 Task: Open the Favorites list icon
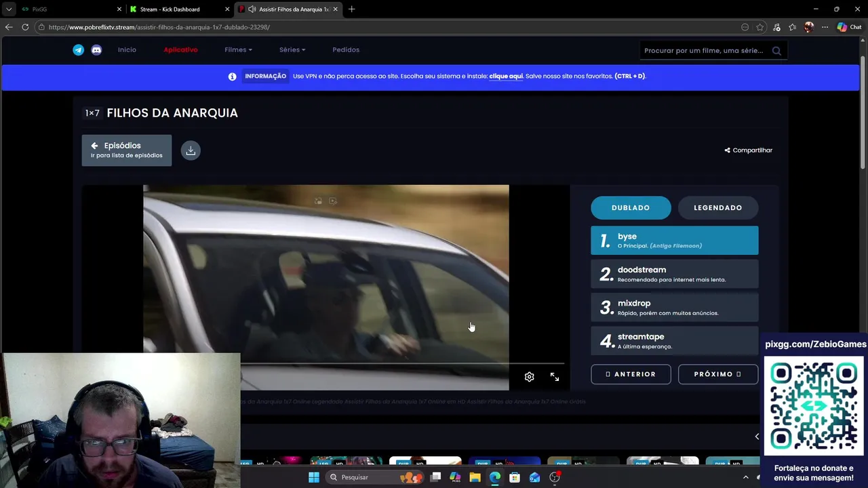point(793,27)
